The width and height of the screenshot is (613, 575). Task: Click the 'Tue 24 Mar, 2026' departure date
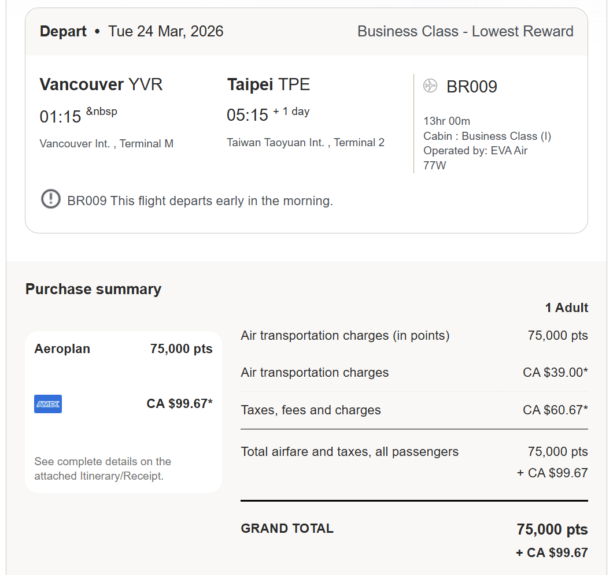coord(166,31)
